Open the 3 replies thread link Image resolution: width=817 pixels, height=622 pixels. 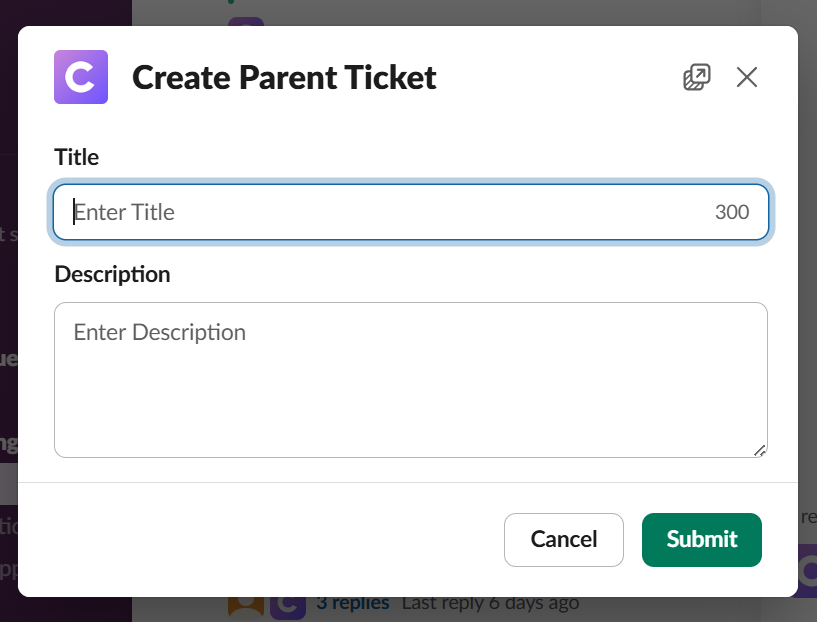point(353,603)
